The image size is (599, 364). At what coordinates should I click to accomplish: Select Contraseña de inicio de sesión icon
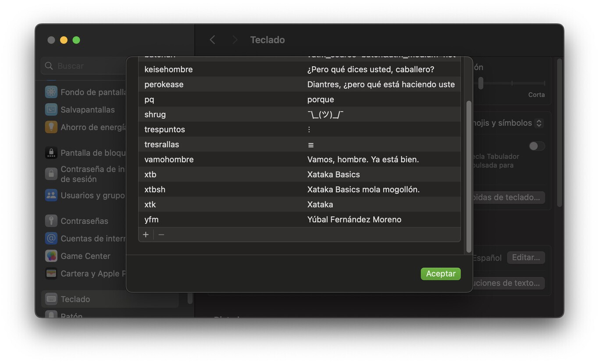pyautogui.click(x=51, y=174)
